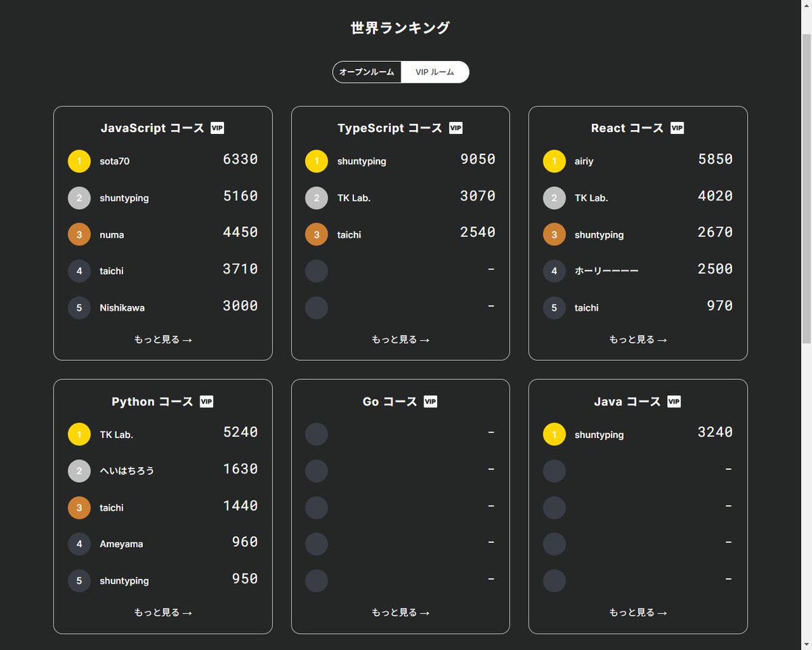Image resolution: width=812 pixels, height=650 pixels.
Task: Click silver rank 2 badge in TypeScript card
Action: click(x=317, y=198)
